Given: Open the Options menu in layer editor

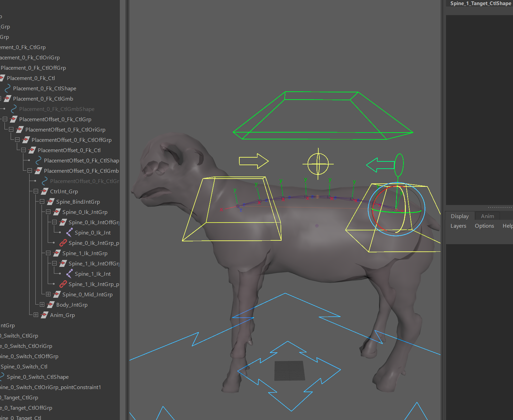Looking at the screenshot, I should 484,226.
